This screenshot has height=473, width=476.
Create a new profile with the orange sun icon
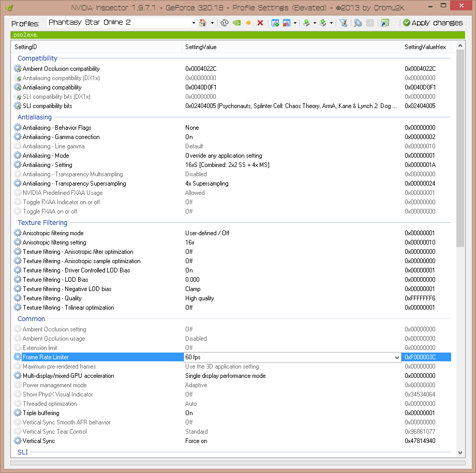click(x=248, y=23)
